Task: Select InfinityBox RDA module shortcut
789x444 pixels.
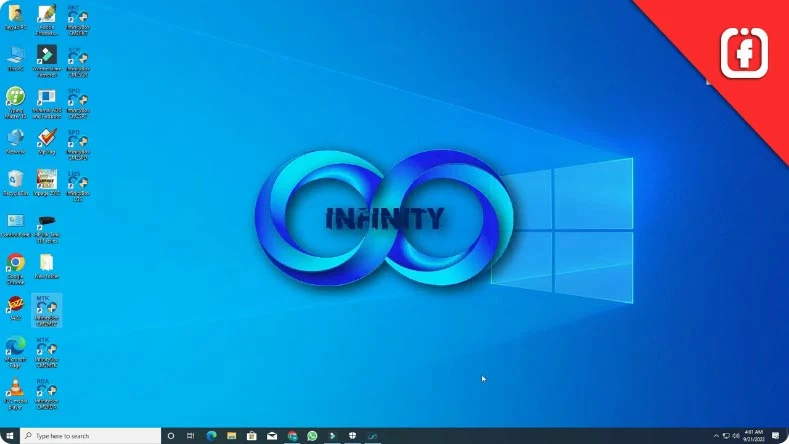Action: tap(47, 394)
